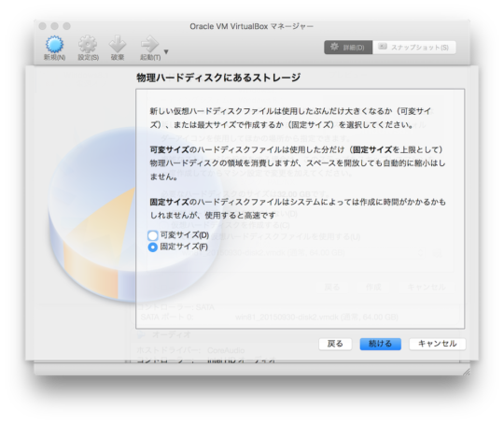The width and height of the screenshot is (504, 424).
Task: Open the Settings (設定) gear icon
Action: pyautogui.click(x=88, y=45)
